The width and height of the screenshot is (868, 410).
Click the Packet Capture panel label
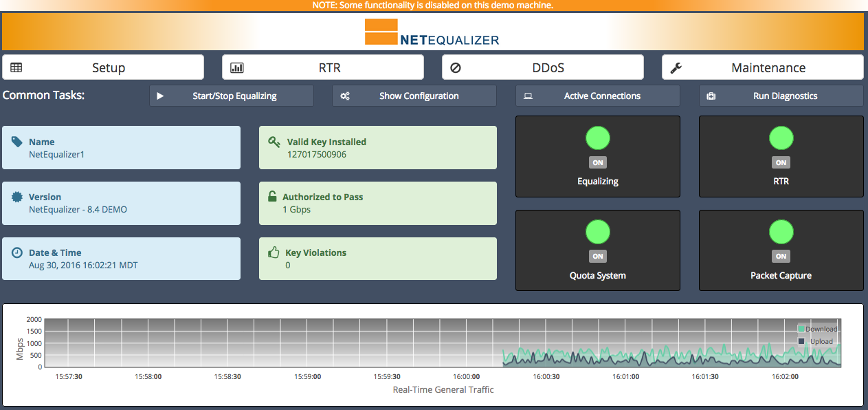click(781, 275)
